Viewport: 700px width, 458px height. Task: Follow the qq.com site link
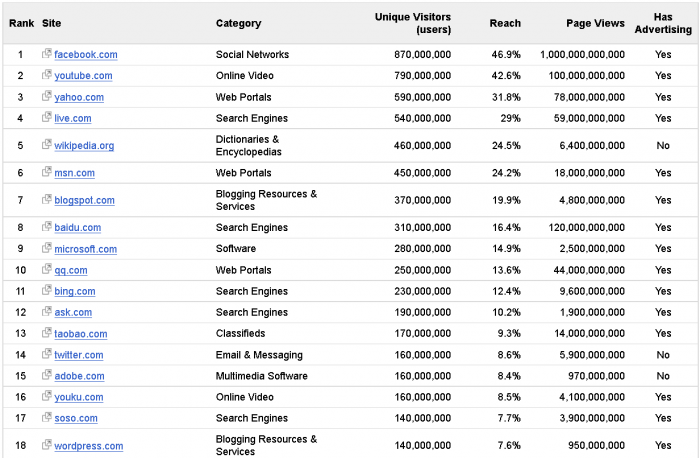click(x=71, y=270)
